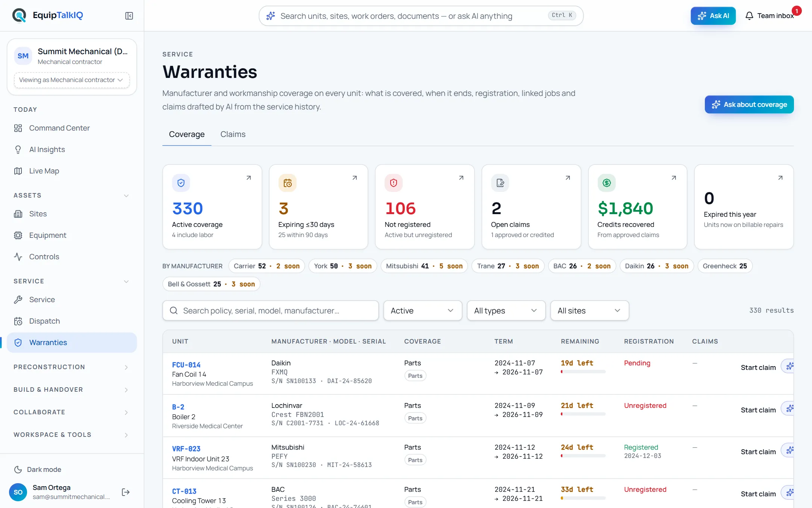Click the log out icon beside Sam Ortega
This screenshot has width=812, height=508.
click(x=126, y=492)
